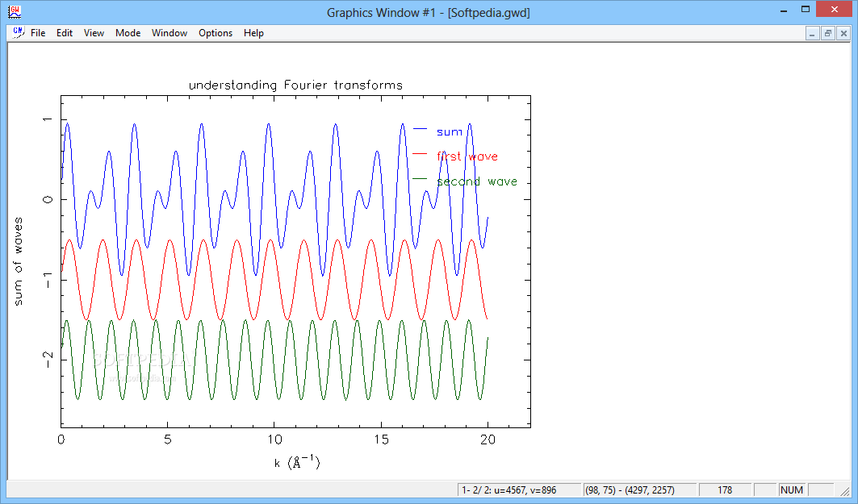Click the 'k (Å⁻¹)' x-axis label

297,462
